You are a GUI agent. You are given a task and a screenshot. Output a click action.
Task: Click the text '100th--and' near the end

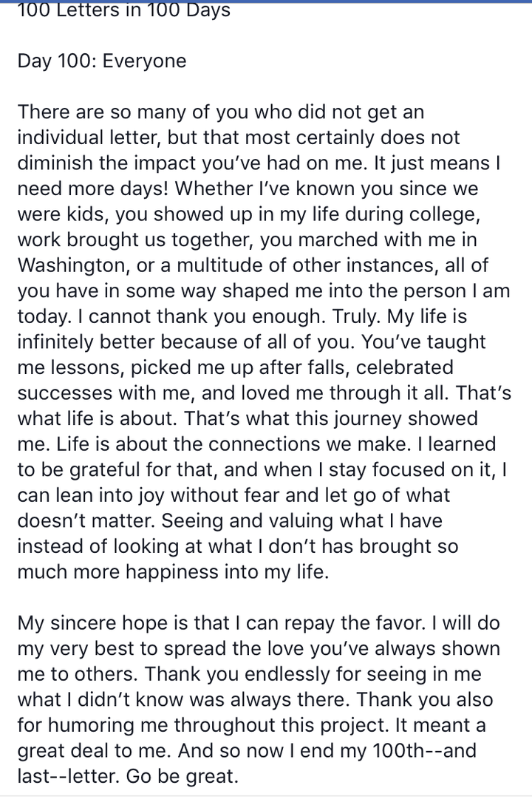[x=424, y=751]
